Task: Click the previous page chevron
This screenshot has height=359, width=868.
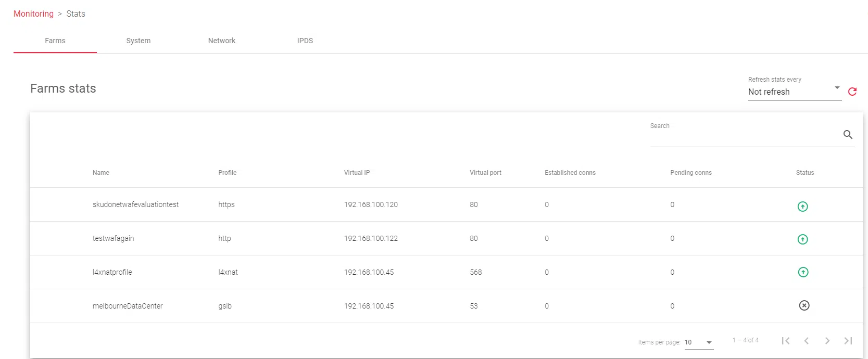Action: [806, 341]
